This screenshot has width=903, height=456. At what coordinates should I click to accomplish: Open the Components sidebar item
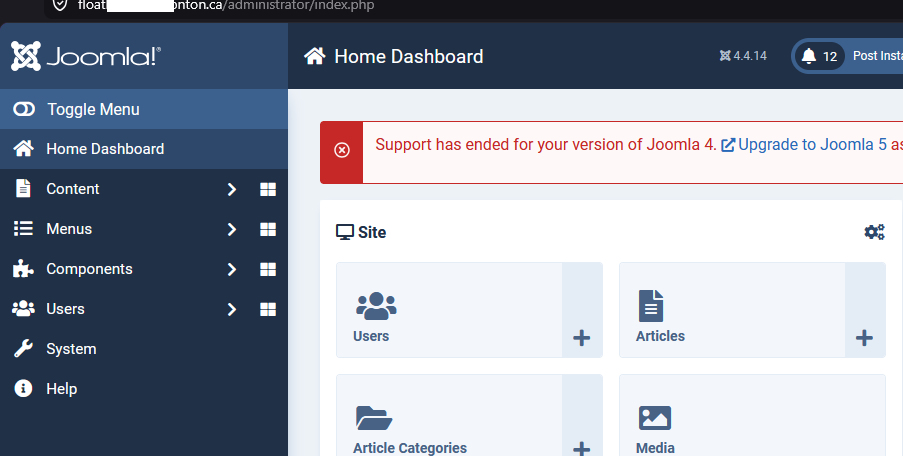[89, 269]
